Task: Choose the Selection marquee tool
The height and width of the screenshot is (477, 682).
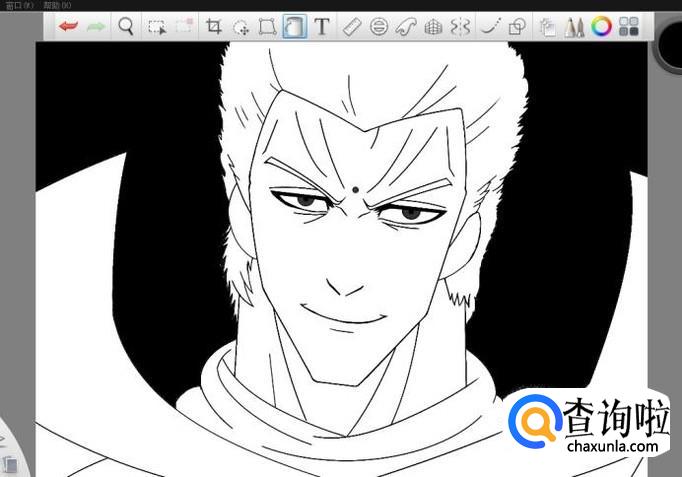Action: point(157,27)
